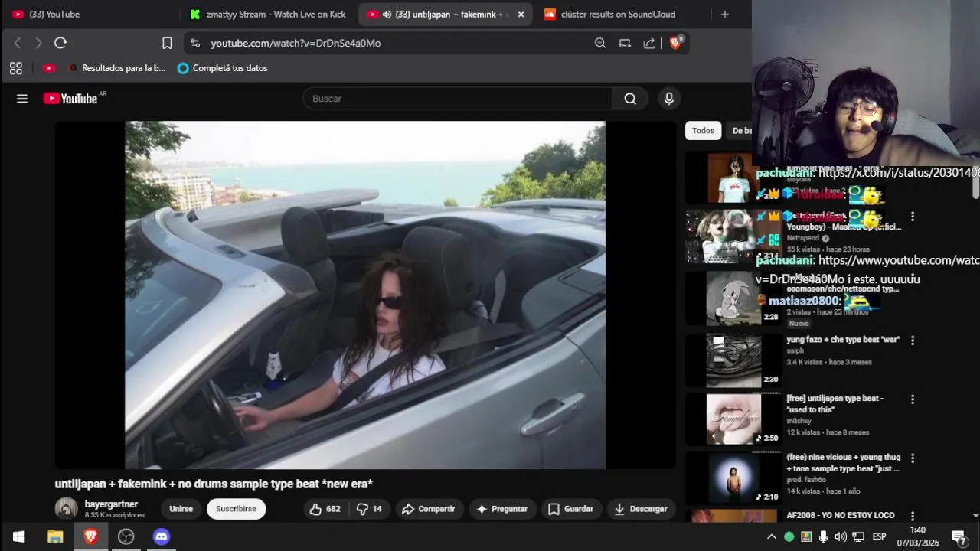Screen dimensions: 980x551
Task: Go forward with browser forward arrow
Action: point(39,43)
